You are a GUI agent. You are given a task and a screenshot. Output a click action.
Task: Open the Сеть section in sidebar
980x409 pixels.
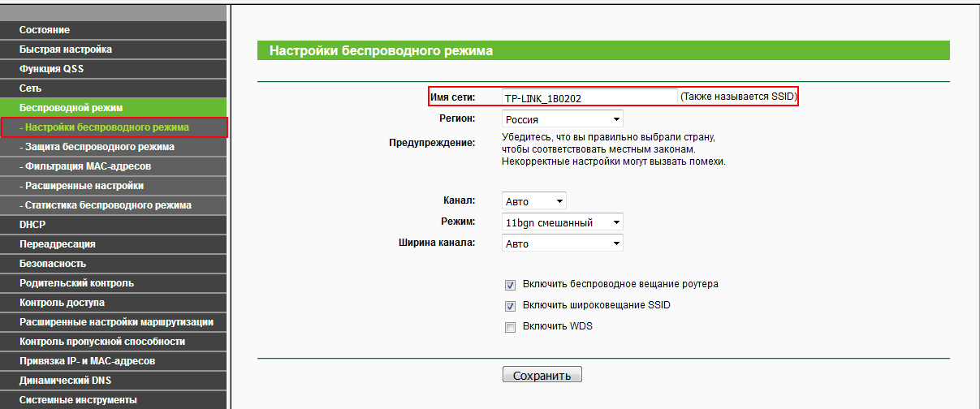[114, 88]
